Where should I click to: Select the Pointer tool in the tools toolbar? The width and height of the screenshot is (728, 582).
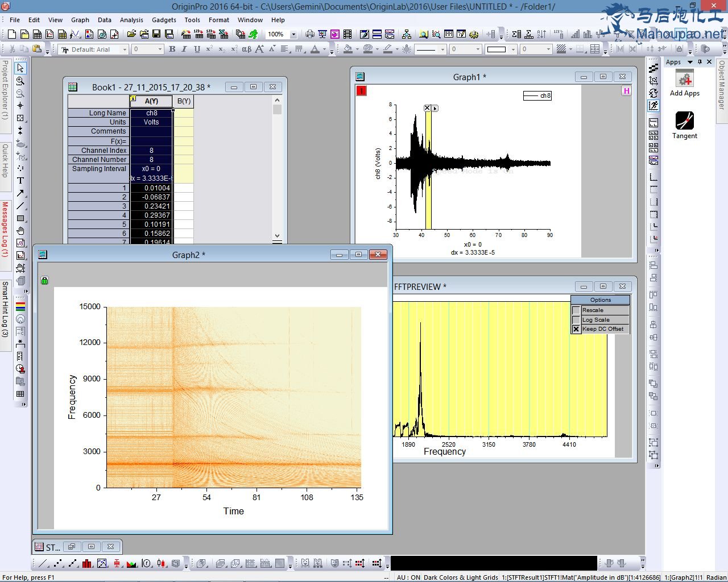click(x=20, y=68)
